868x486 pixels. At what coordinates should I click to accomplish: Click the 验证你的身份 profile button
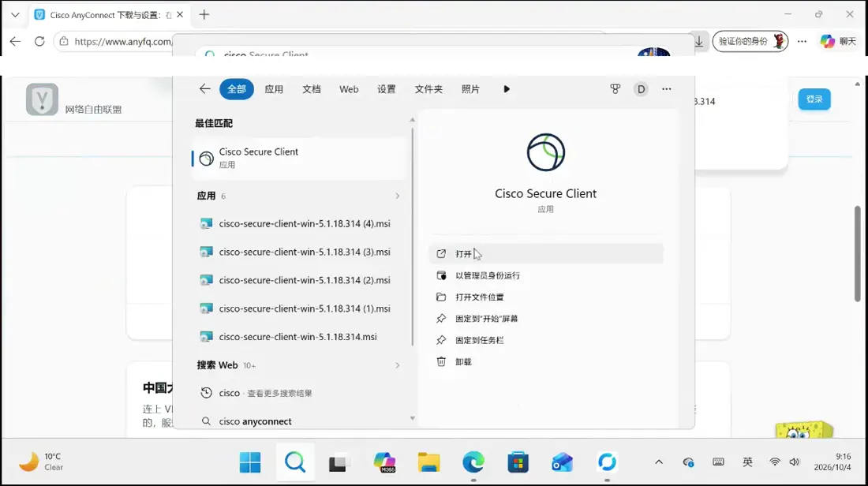point(750,41)
